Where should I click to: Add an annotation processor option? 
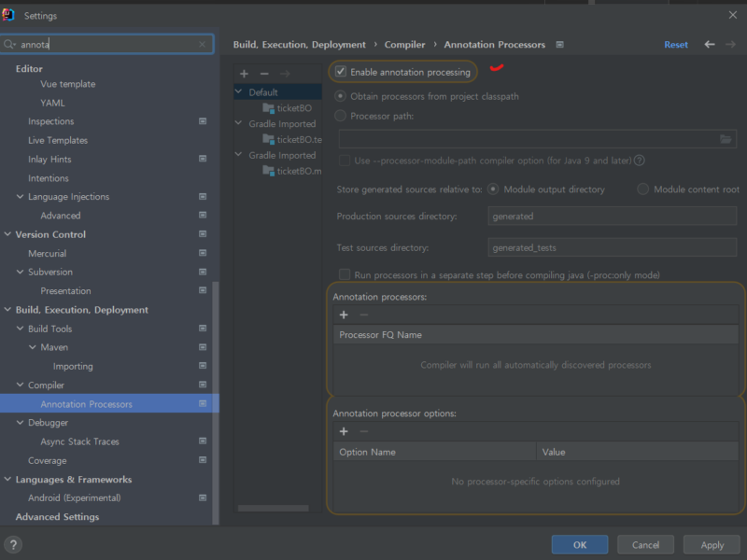[343, 431]
